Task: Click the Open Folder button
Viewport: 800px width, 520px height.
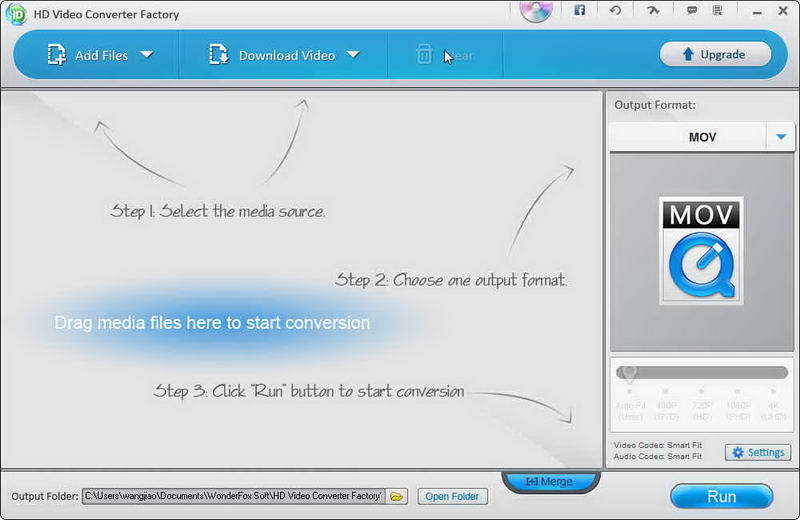Action: (x=452, y=496)
